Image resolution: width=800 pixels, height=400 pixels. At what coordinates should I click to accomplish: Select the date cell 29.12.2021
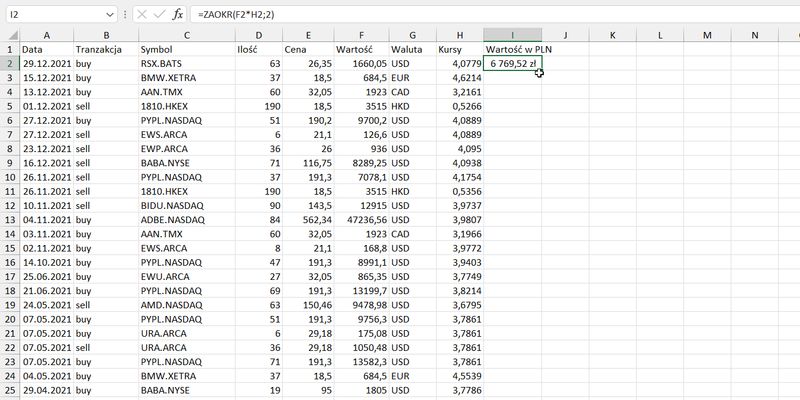point(46,63)
